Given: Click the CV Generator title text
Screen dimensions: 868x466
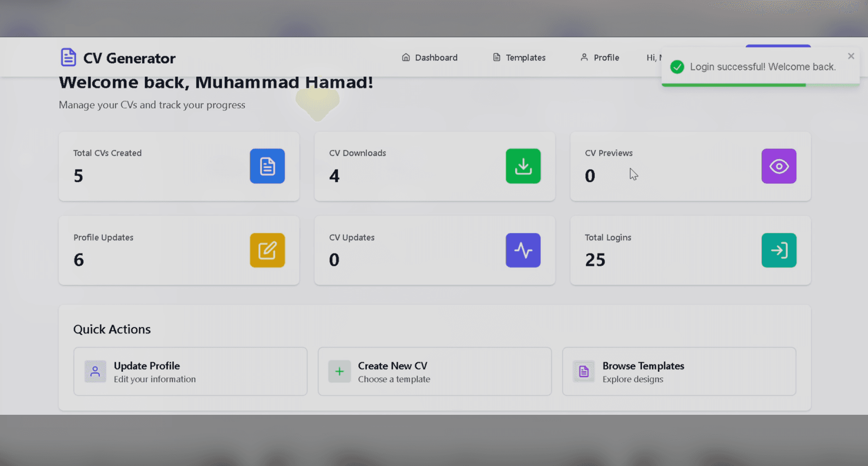Looking at the screenshot, I should click(x=129, y=58).
